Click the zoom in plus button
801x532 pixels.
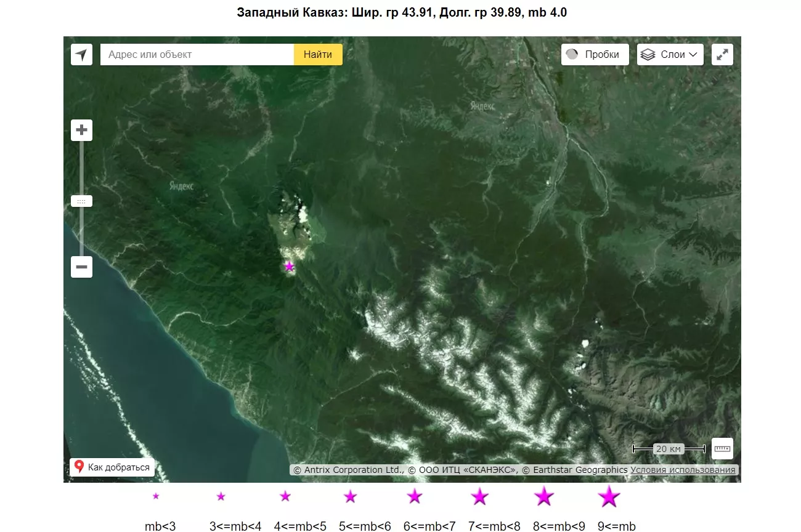point(81,131)
